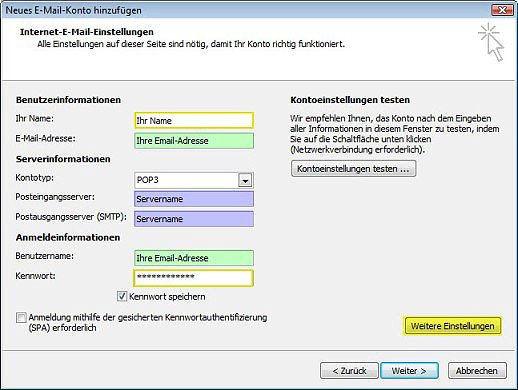Viewport: 518px width, 390px height.
Task: Click the dialog title bar text
Action: (x=74, y=10)
